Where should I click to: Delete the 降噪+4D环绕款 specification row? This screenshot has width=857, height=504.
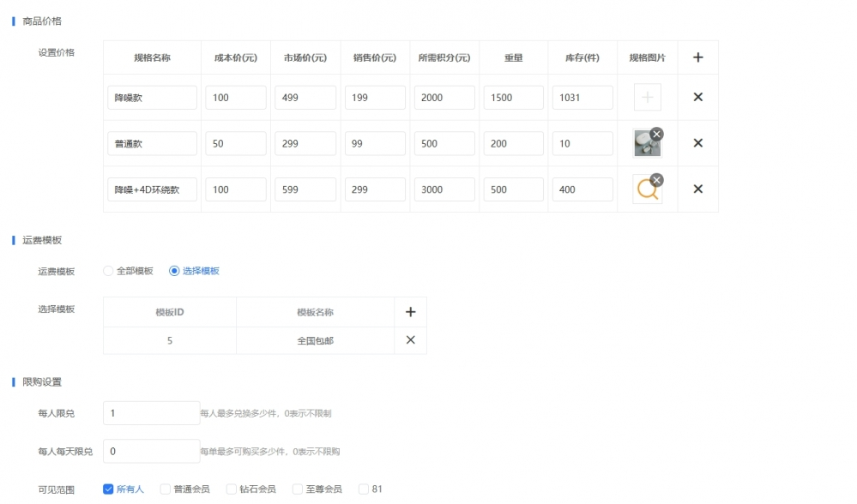(x=697, y=189)
